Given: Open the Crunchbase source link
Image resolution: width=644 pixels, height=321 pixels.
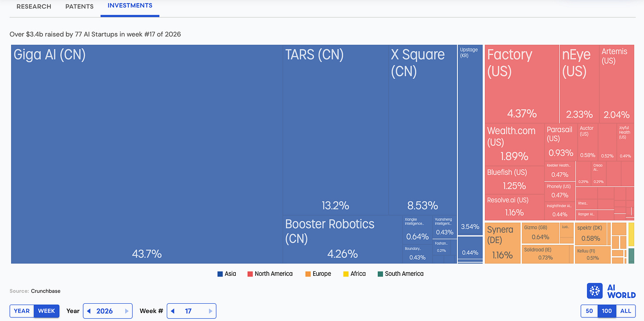Looking at the screenshot, I should [x=46, y=291].
